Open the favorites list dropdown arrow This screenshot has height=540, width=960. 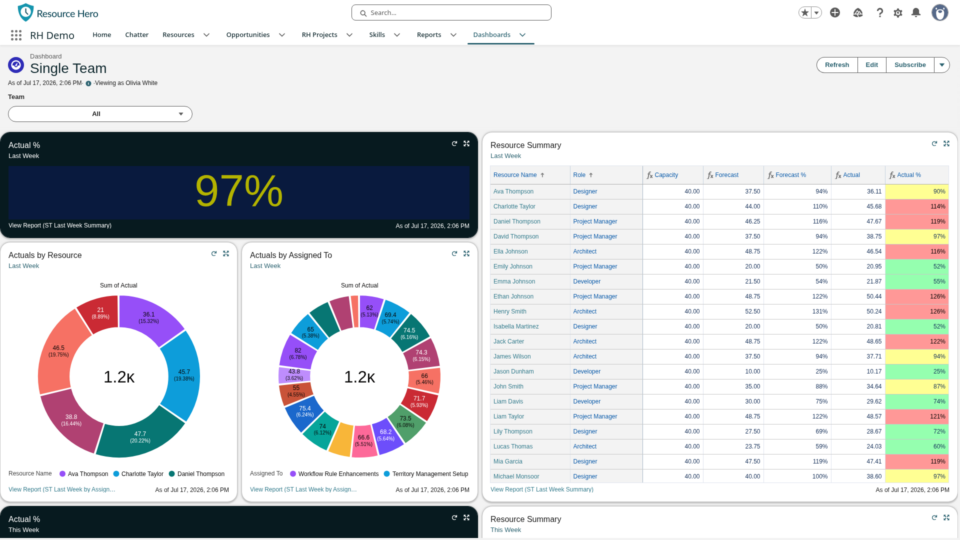tap(816, 13)
